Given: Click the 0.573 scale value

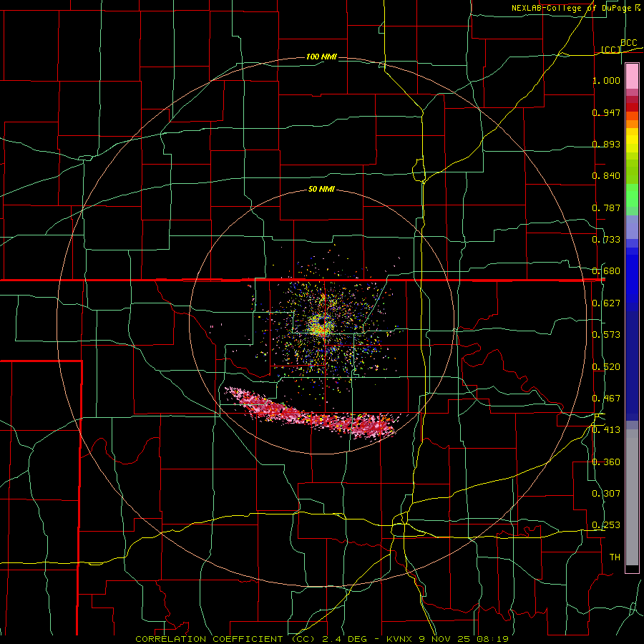Looking at the screenshot, I should click(x=606, y=334).
